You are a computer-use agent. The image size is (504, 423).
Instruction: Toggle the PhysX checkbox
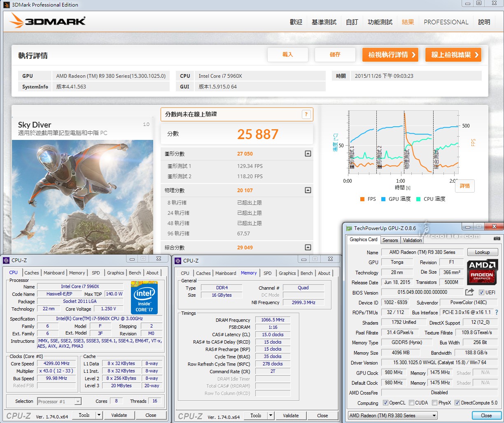pyautogui.click(x=435, y=403)
